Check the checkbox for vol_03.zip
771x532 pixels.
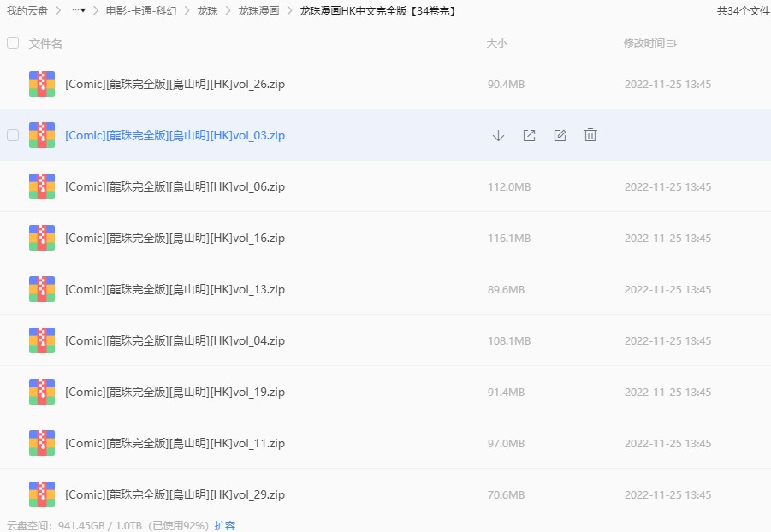13,135
